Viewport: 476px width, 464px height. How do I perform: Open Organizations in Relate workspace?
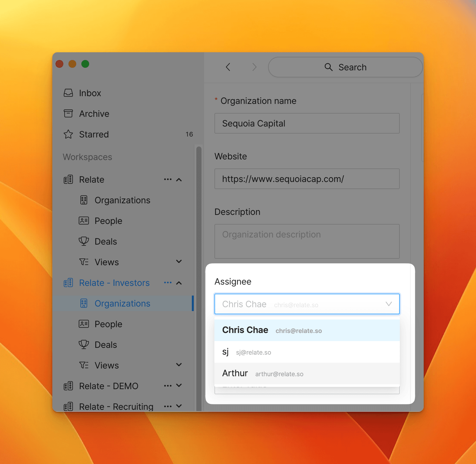122,200
